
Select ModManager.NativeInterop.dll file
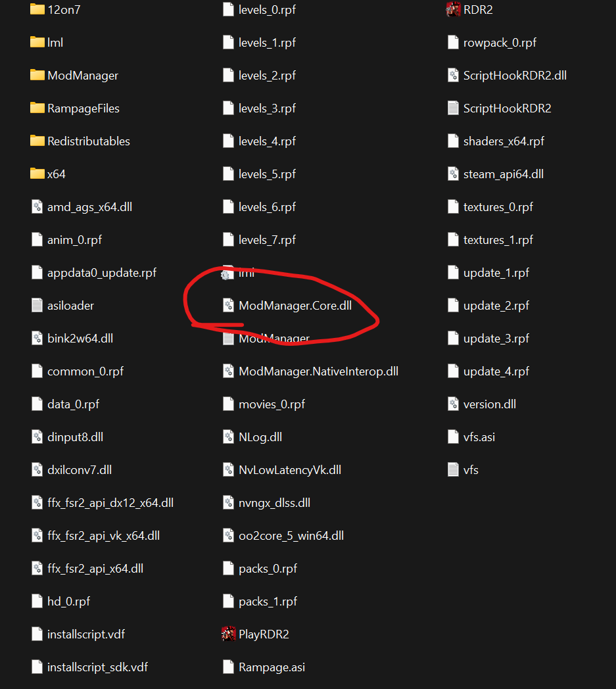tap(311, 371)
